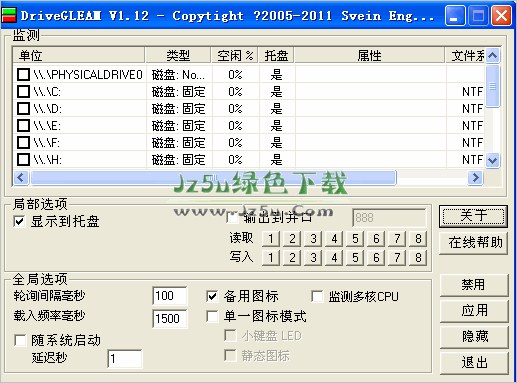
Task: Toggle the 显示到托盘 checkbox
Action: (x=19, y=221)
